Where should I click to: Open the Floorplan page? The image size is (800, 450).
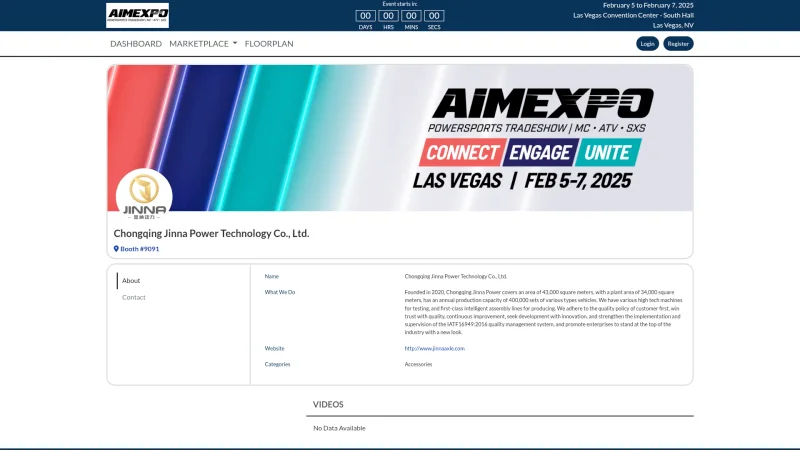coord(269,44)
